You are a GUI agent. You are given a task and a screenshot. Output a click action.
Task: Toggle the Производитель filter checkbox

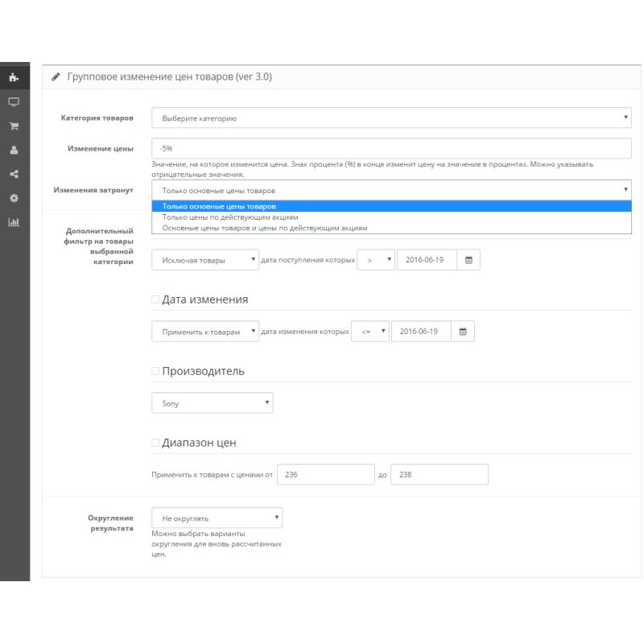click(155, 371)
